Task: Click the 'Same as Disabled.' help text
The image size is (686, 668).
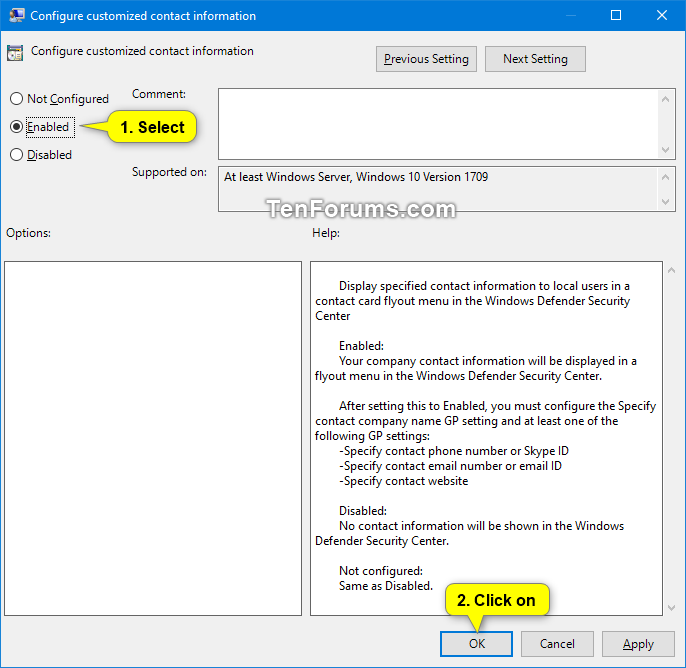Action: click(386, 586)
